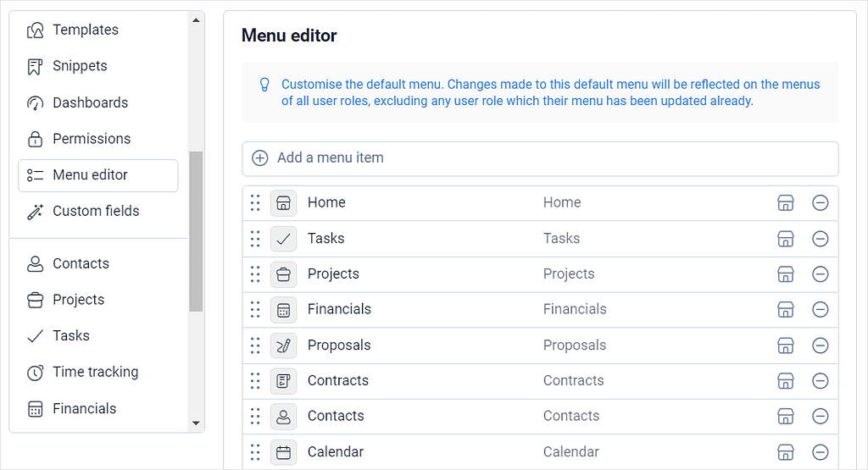
Task: Select Menu editor in sidebar
Action: pos(98,175)
